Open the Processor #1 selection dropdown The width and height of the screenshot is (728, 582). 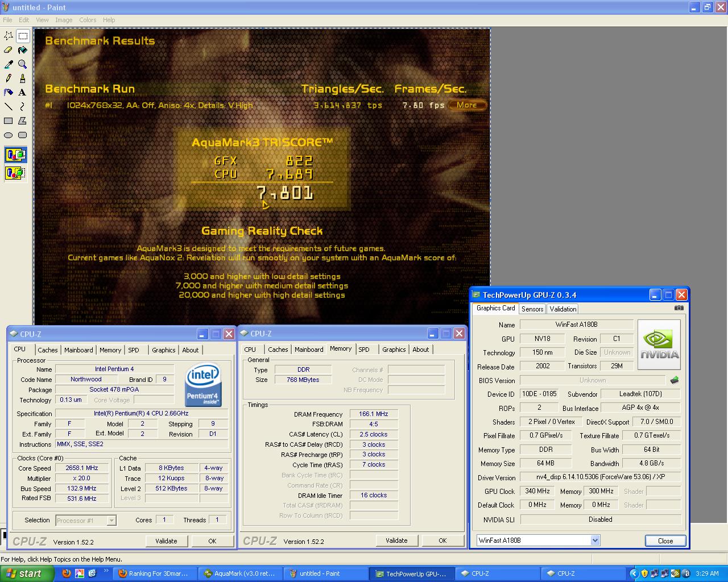point(111,520)
